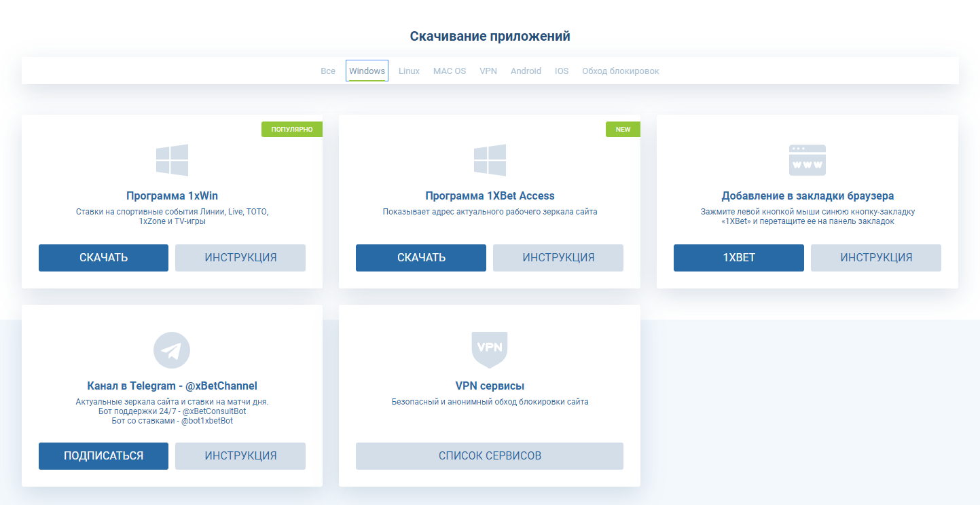
Task: Click the Telegram paper plane icon
Action: tap(172, 350)
